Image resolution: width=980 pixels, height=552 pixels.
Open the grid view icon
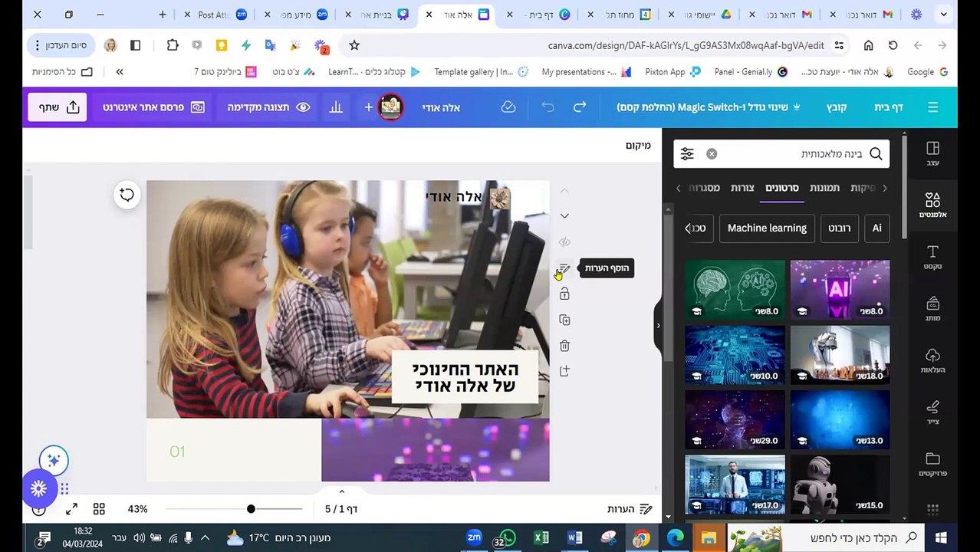99,509
